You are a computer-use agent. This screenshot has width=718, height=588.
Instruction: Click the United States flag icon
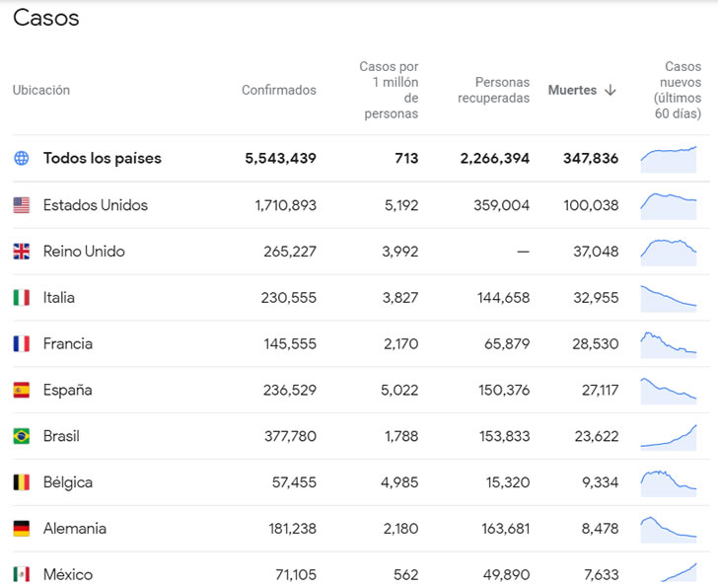[x=21, y=205]
